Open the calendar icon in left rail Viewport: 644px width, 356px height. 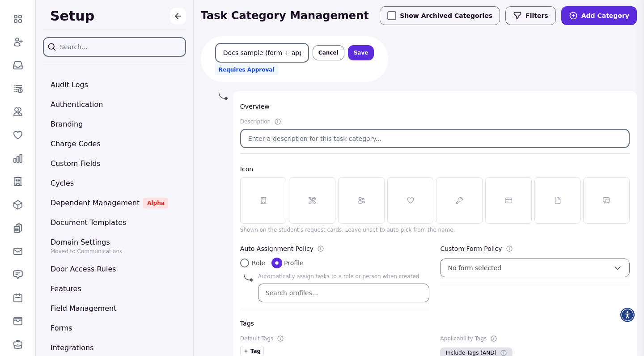click(18, 298)
